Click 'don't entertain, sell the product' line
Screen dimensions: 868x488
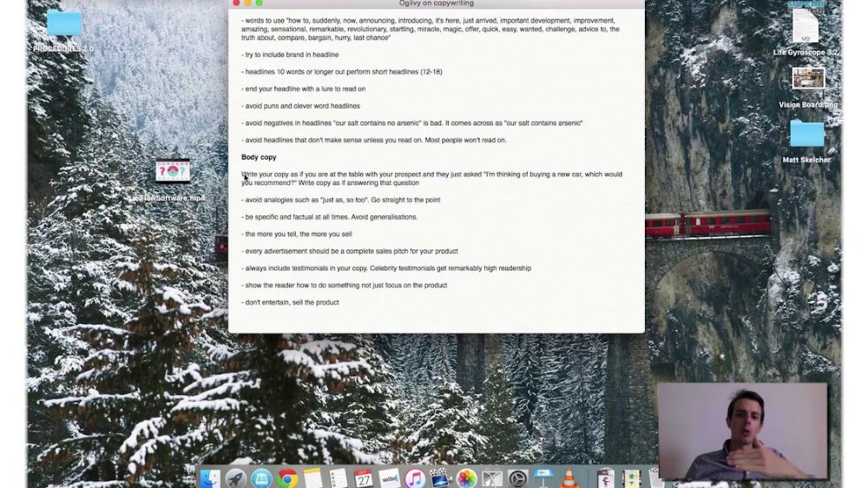[290, 303]
